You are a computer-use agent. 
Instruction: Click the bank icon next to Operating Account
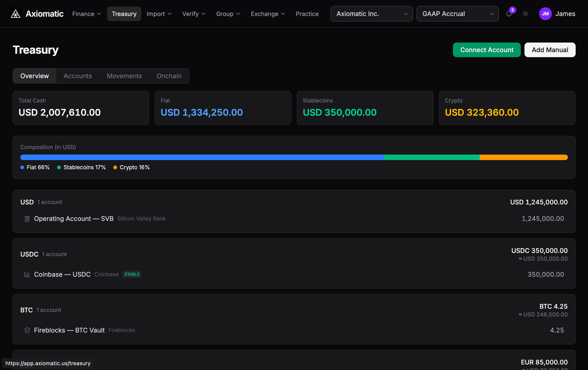(x=27, y=219)
